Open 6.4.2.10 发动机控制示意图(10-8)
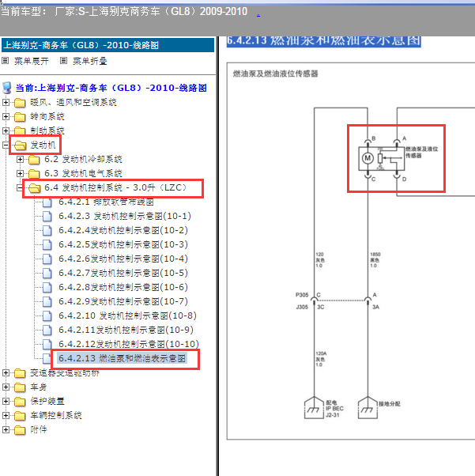This screenshot has width=475, height=476. click(127, 315)
